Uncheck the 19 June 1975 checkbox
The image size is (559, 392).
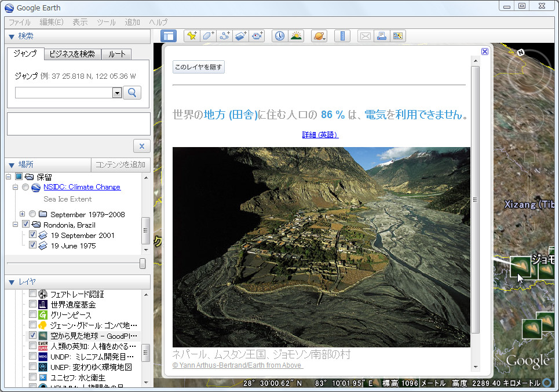[32, 245]
